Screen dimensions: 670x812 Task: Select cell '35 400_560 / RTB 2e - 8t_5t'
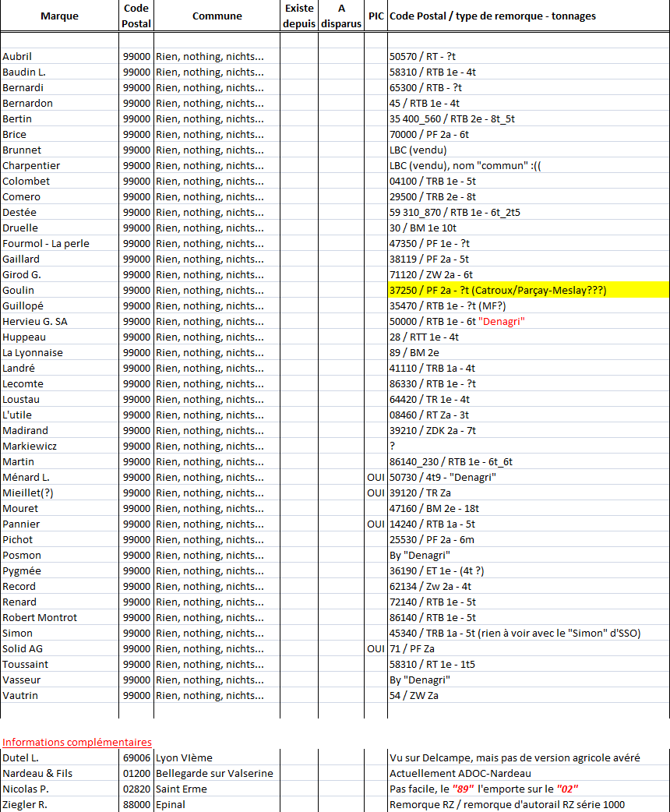[529, 118]
